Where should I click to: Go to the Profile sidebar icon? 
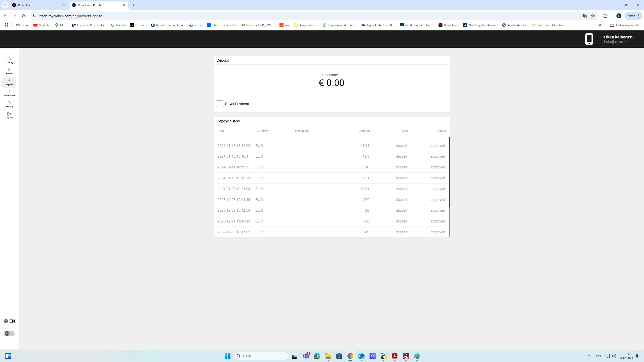pos(9,71)
